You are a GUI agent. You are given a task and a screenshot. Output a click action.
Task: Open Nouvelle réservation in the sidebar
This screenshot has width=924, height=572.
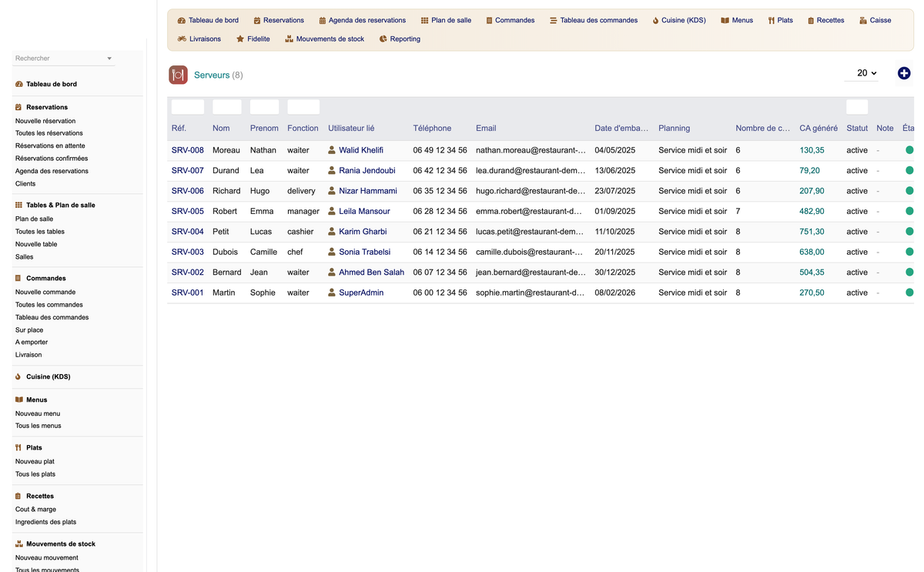click(45, 121)
